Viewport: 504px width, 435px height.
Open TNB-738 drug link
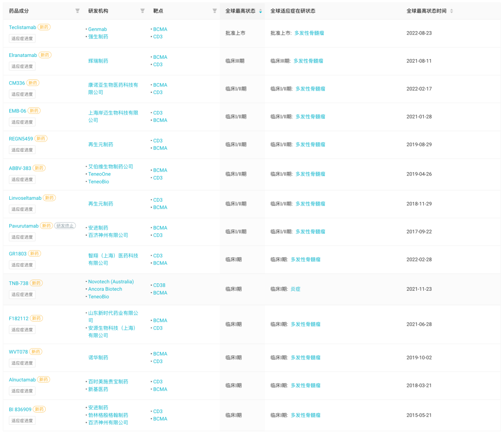pyautogui.click(x=19, y=283)
